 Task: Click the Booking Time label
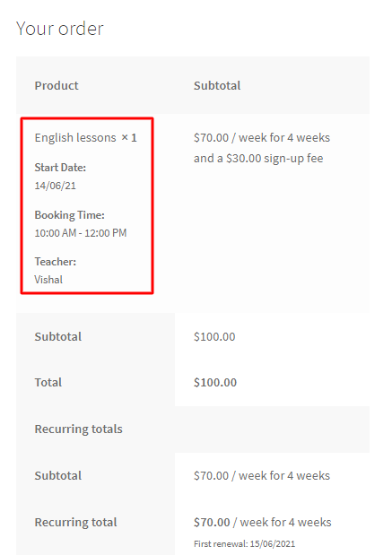click(x=69, y=215)
